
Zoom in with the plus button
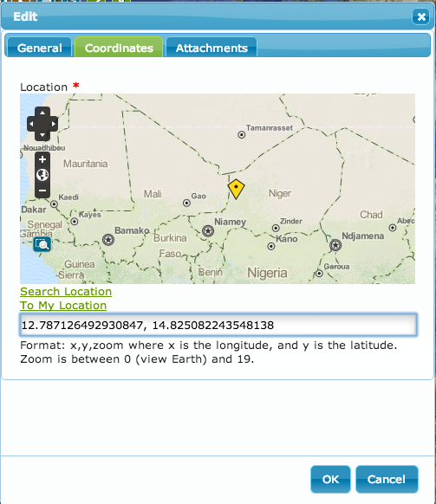[x=42, y=159]
